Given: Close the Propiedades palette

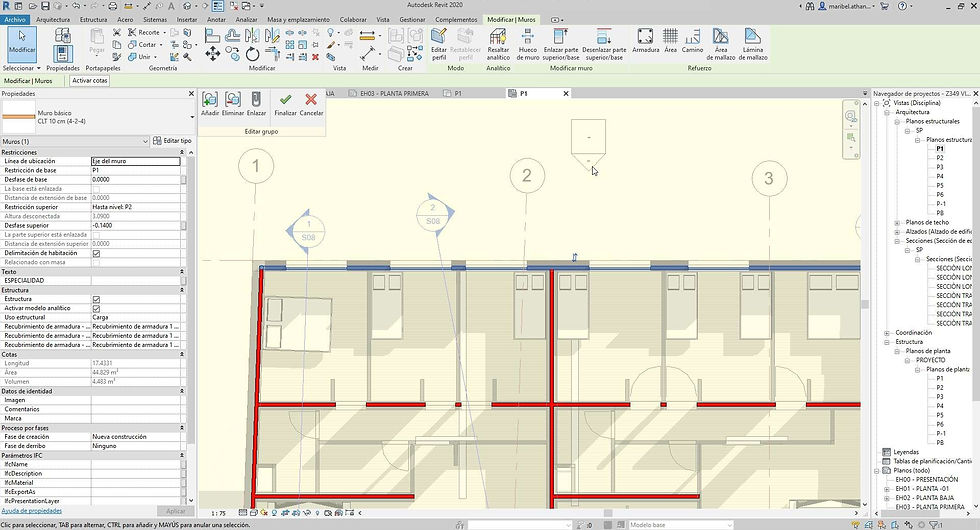Looking at the screenshot, I should [x=191, y=94].
